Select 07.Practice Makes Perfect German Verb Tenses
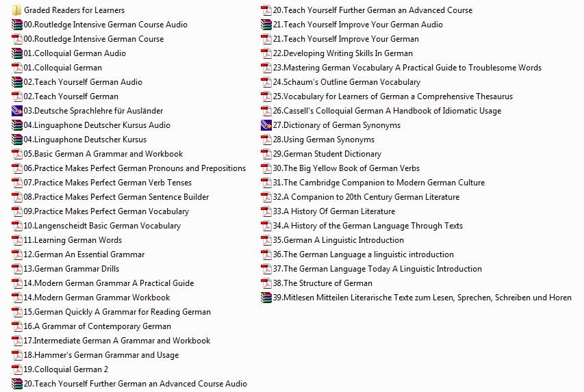This screenshot has width=584, height=392. 107,183
